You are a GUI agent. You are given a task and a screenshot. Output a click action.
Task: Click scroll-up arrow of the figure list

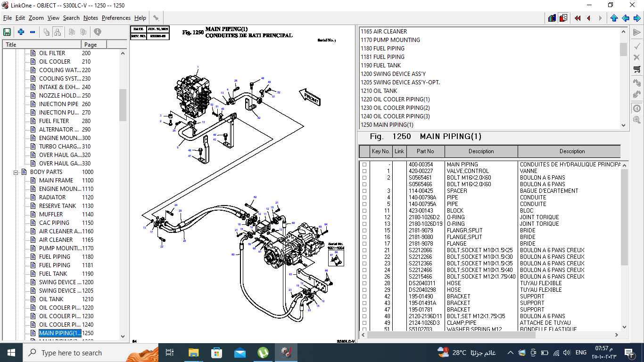624,32
